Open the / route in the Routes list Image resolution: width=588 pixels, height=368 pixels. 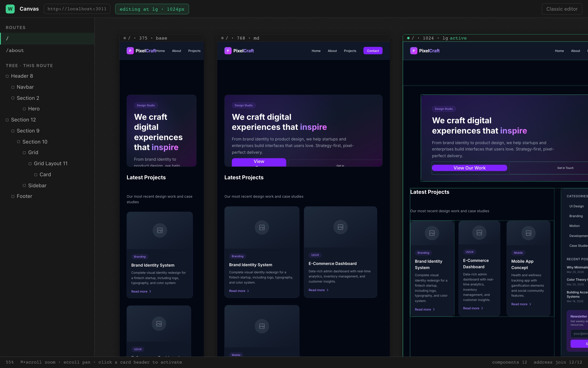coord(47,38)
